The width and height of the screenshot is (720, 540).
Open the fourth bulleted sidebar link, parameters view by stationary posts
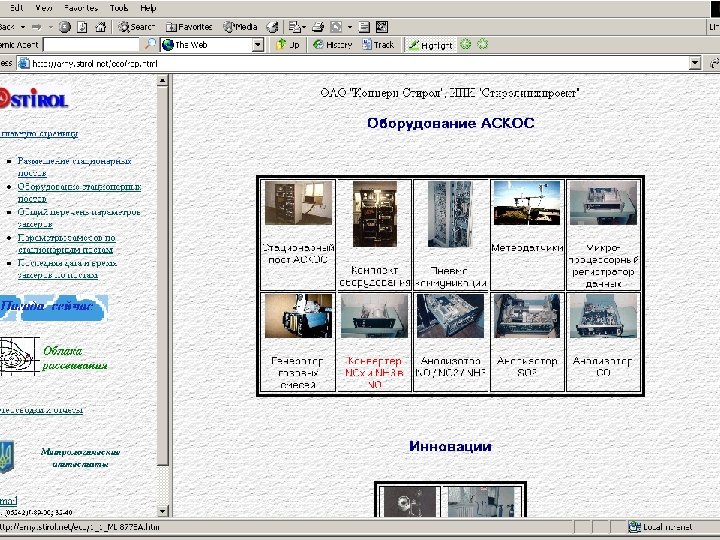tap(67, 244)
